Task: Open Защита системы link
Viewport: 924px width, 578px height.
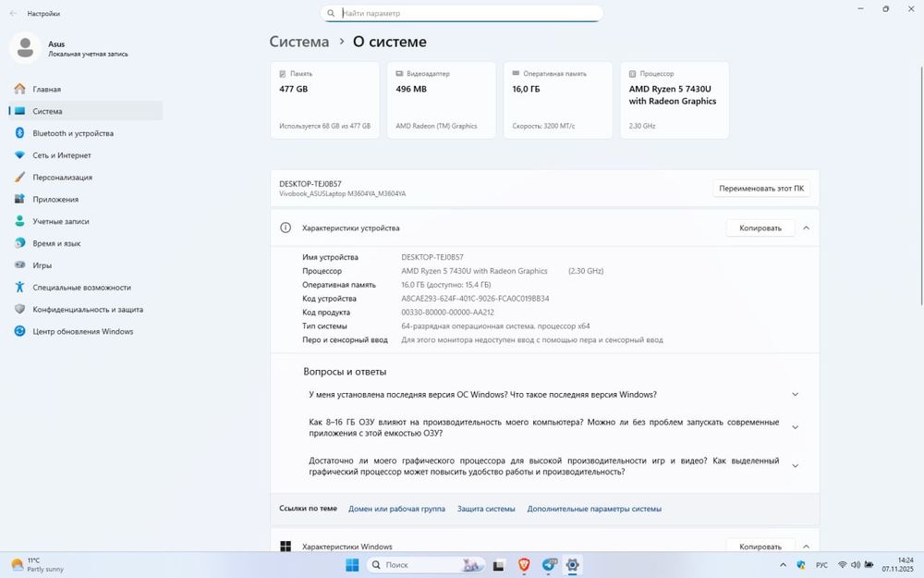Action: click(x=486, y=509)
